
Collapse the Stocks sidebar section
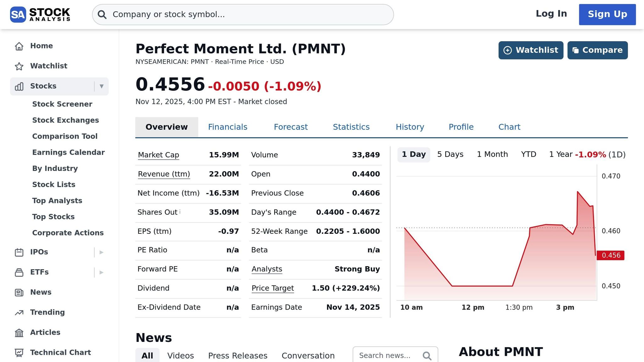click(101, 86)
